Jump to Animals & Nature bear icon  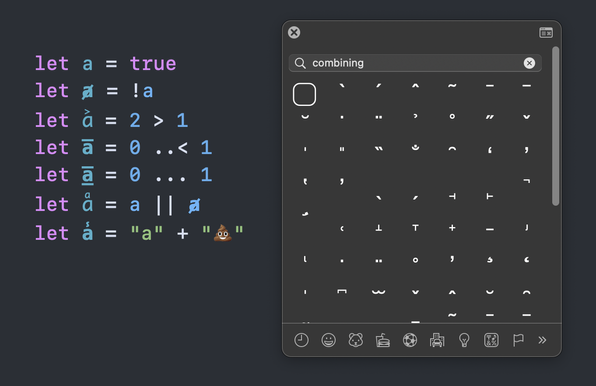pos(356,340)
